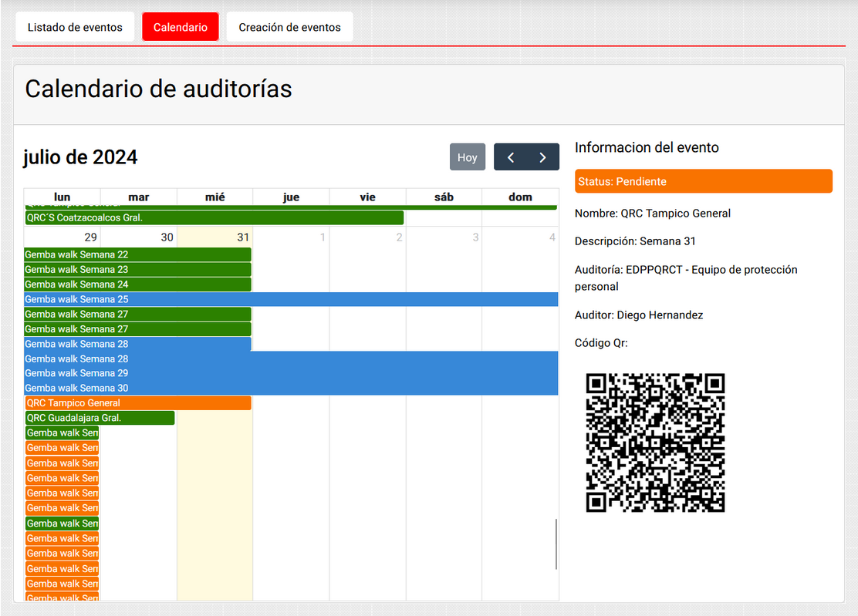The height and width of the screenshot is (616, 858).
Task: Select the Auditor: Diego Hernandez text
Action: [x=639, y=315]
